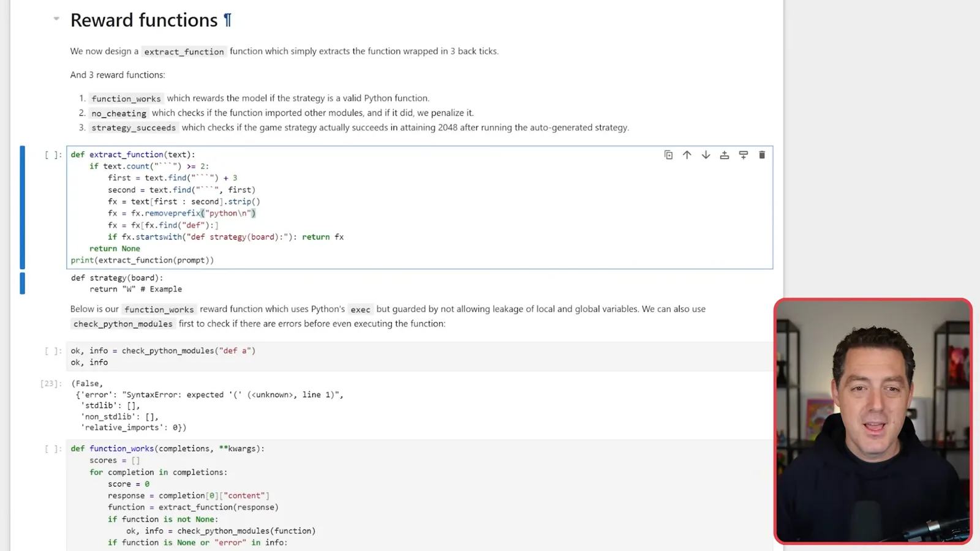Screen dimensions: 980x551
Task: Click 'no_cheating' in the numbered list
Action: click(119, 113)
